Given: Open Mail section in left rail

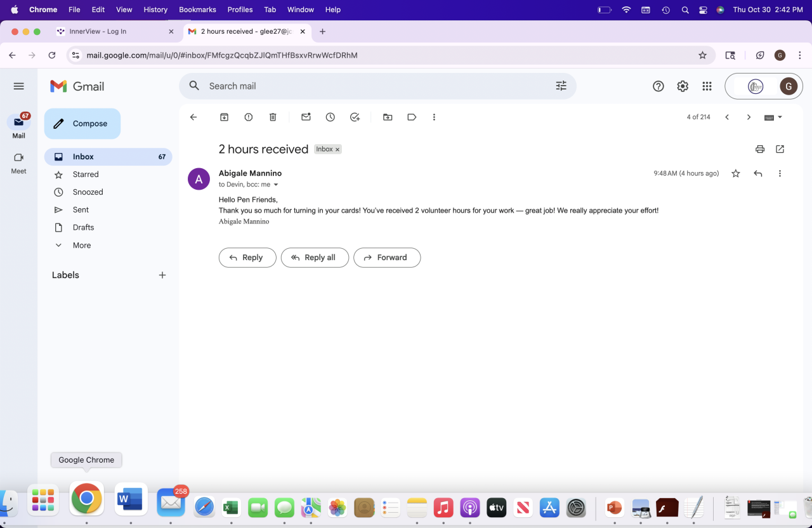Looking at the screenshot, I should coord(18,126).
